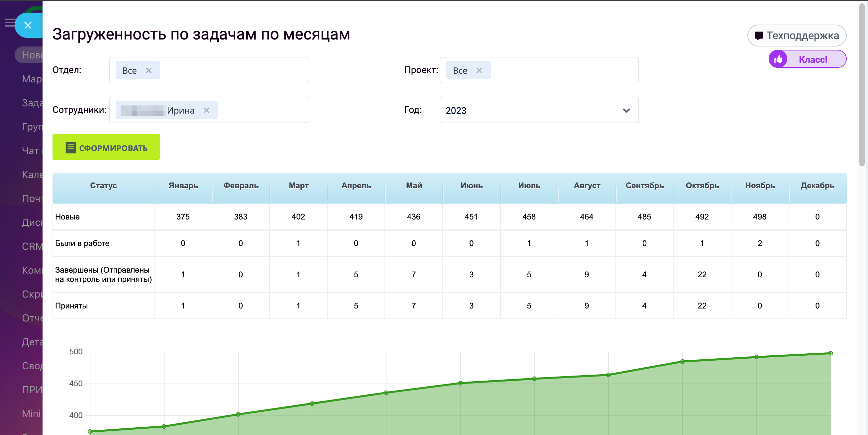Open CRM in the left sidebar
Viewport: 868px width, 435px height.
point(32,246)
